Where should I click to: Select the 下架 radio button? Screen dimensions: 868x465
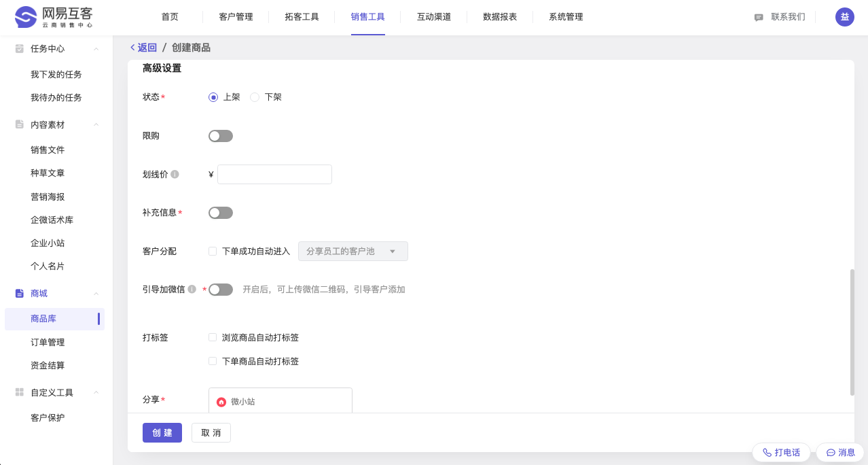point(255,97)
